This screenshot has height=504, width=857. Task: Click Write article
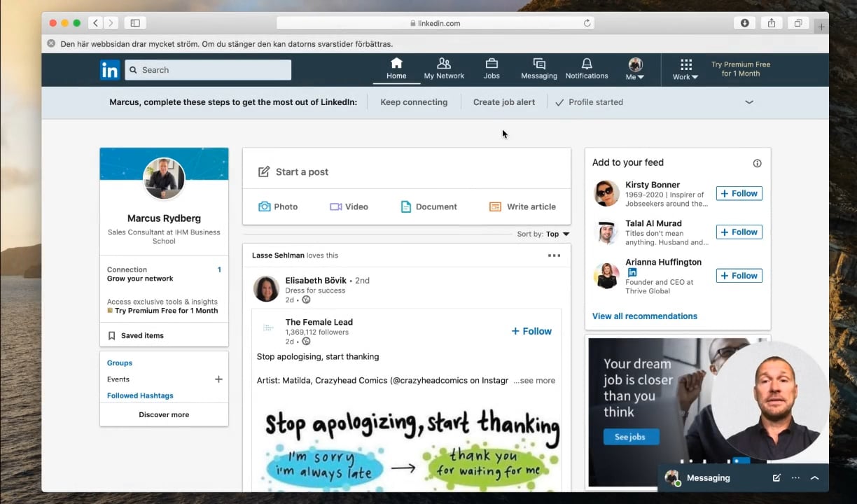522,206
